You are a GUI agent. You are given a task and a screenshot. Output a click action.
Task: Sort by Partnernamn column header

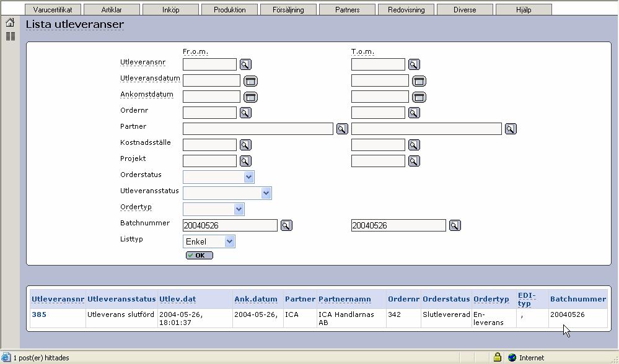tap(345, 299)
